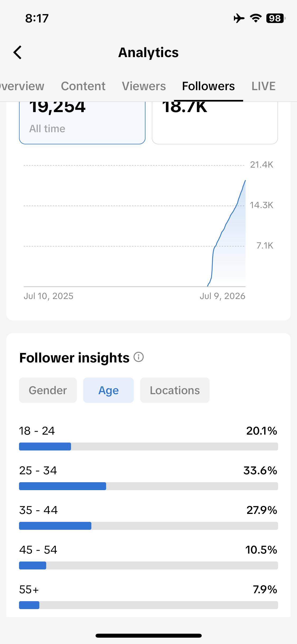The height and width of the screenshot is (644, 297).
Task: Open the Viewers tab
Action: coord(144,86)
